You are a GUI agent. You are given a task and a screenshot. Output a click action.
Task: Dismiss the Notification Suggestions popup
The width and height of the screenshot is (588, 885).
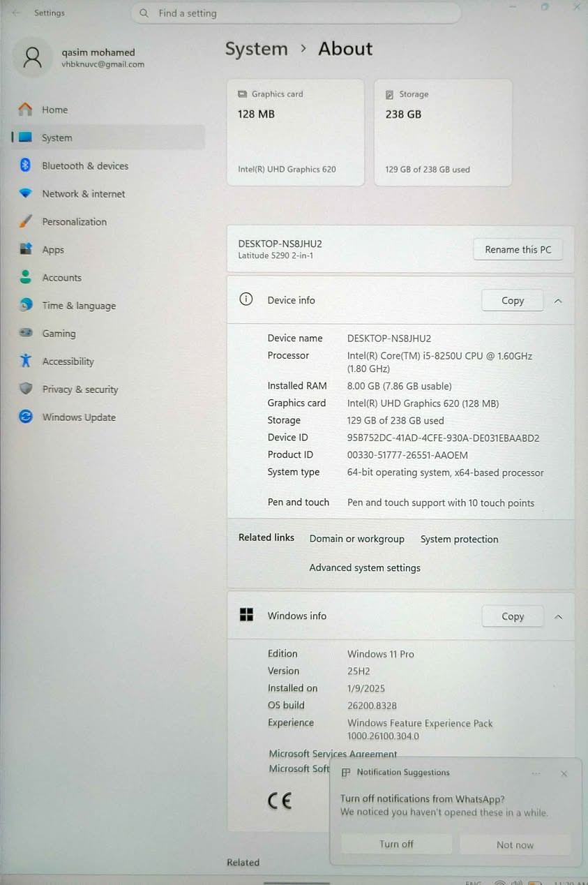[x=564, y=773]
